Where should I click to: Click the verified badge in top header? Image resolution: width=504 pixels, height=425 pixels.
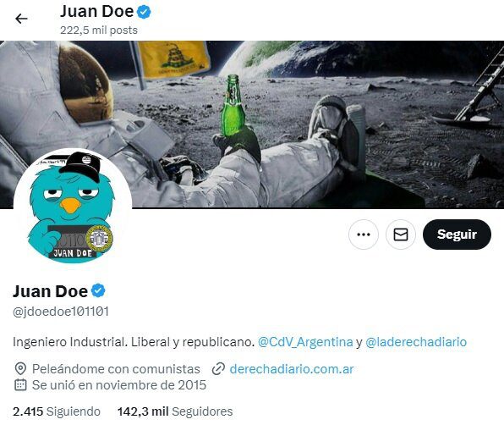(x=144, y=12)
